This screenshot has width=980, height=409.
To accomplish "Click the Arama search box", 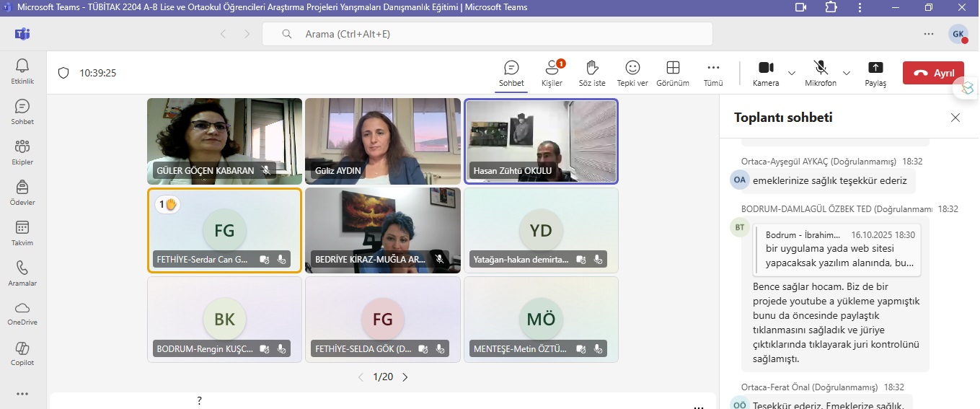I will tap(487, 34).
